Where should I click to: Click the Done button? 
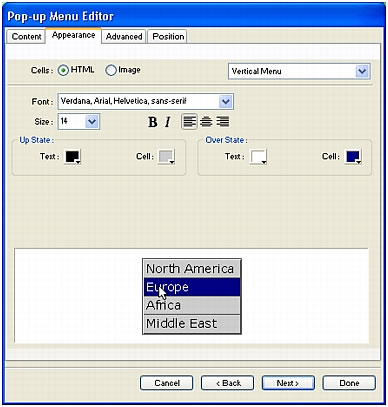click(x=349, y=383)
